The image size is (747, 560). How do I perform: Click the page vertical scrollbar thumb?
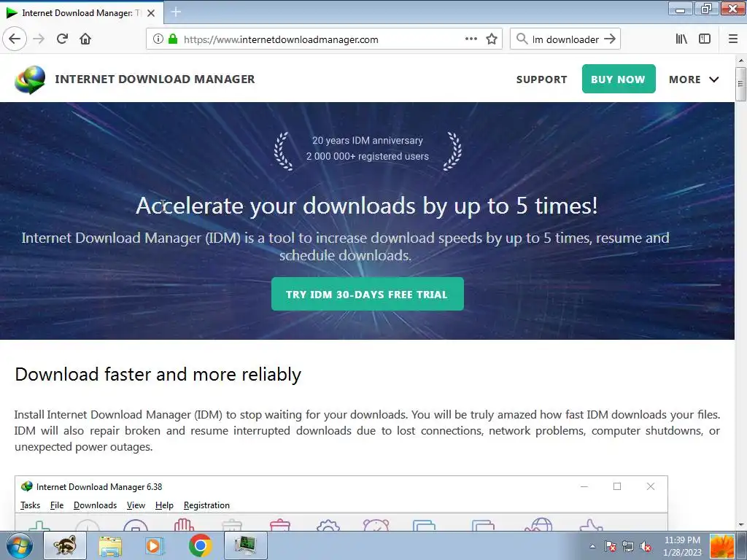(x=740, y=84)
